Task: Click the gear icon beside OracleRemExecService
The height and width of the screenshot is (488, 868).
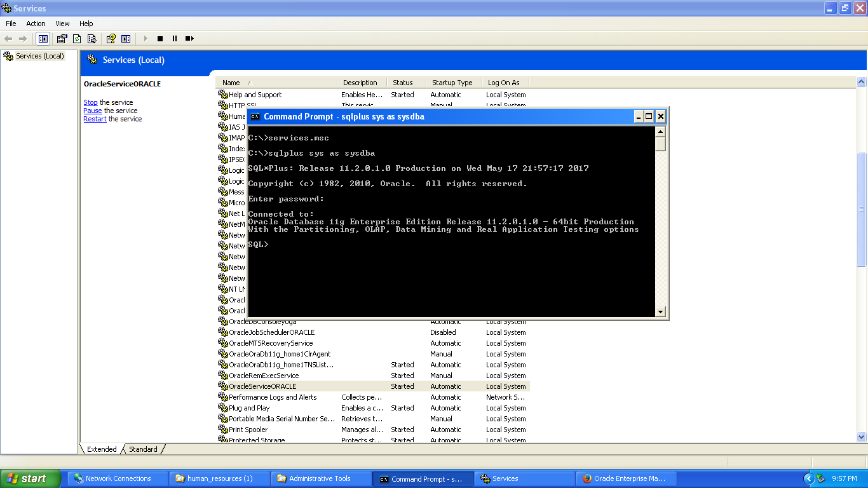Action: 222,376
